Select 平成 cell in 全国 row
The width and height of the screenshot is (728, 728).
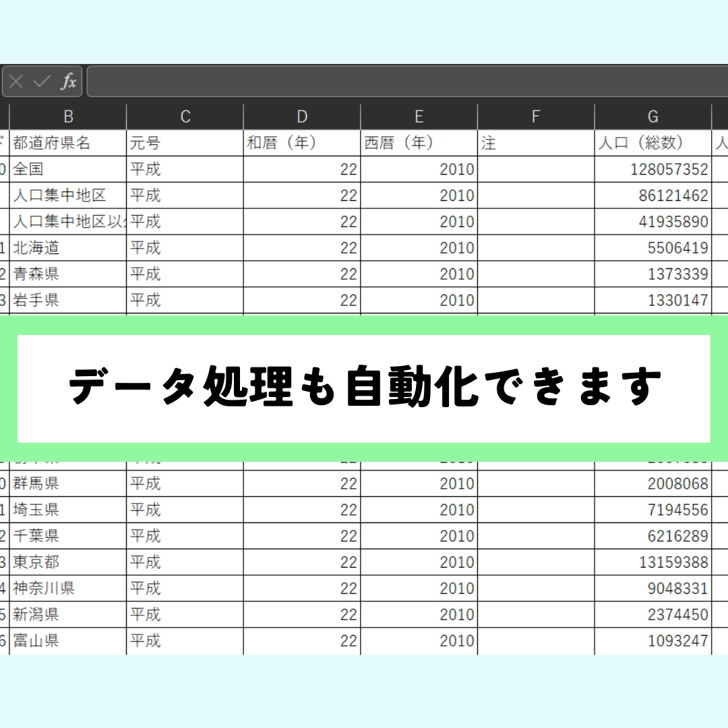pyautogui.click(x=185, y=169)
